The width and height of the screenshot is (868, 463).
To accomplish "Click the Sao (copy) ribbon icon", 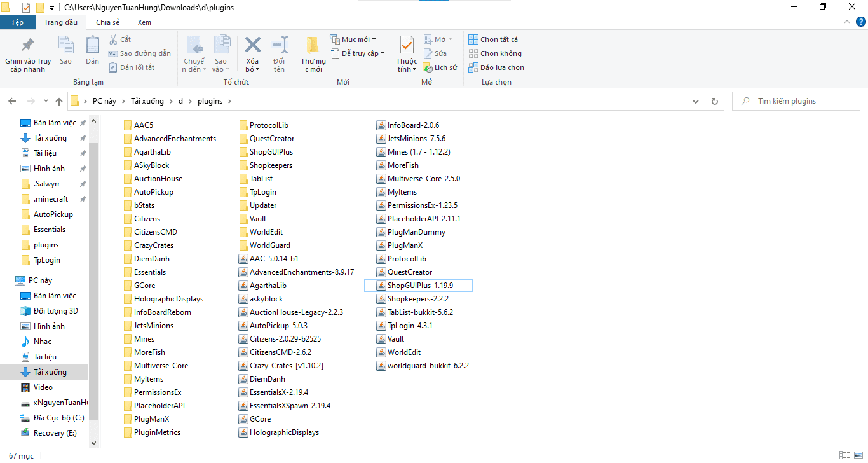I will point(65,50).
